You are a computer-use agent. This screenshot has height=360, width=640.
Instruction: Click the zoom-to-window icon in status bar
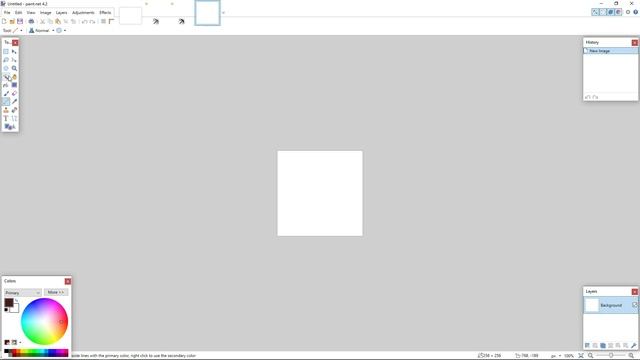click(x=581, y=356)
